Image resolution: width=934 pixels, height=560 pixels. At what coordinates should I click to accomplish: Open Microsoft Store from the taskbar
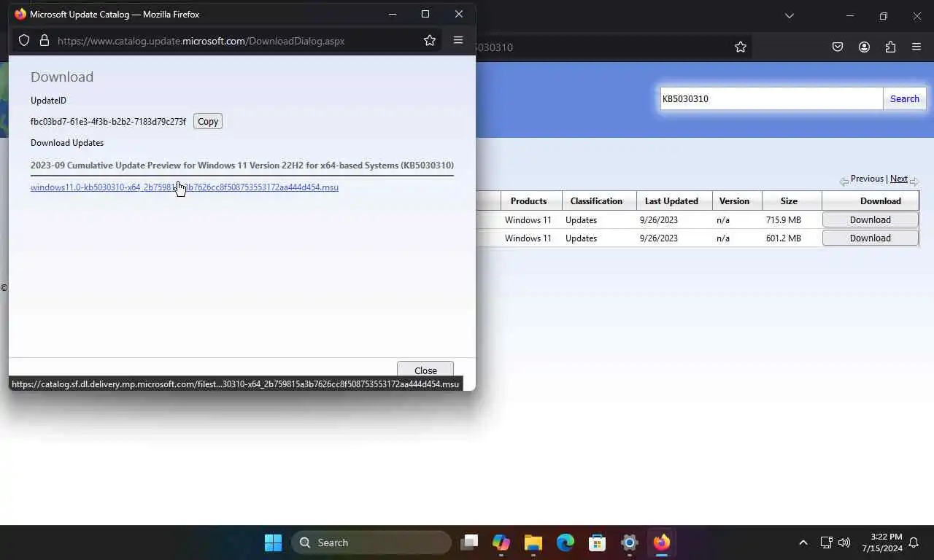[598, 542]
